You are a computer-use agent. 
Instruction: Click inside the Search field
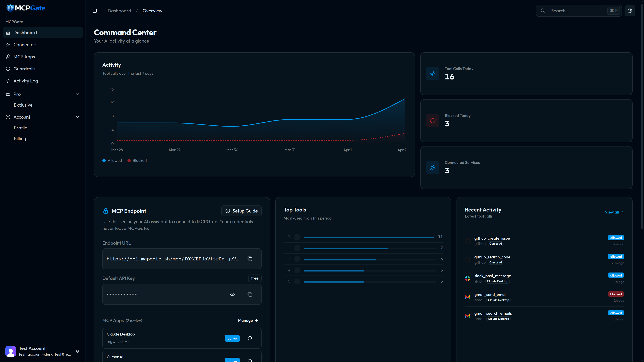pos(575,11)
